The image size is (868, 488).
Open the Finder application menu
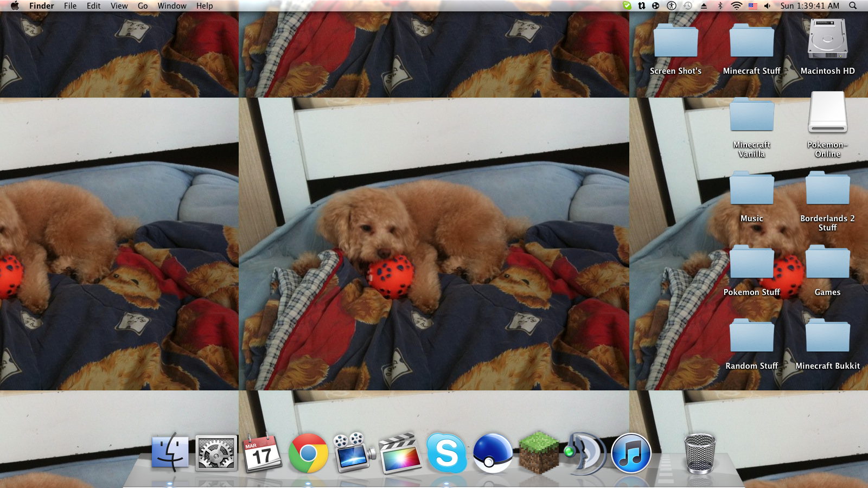tap(42, 5)
